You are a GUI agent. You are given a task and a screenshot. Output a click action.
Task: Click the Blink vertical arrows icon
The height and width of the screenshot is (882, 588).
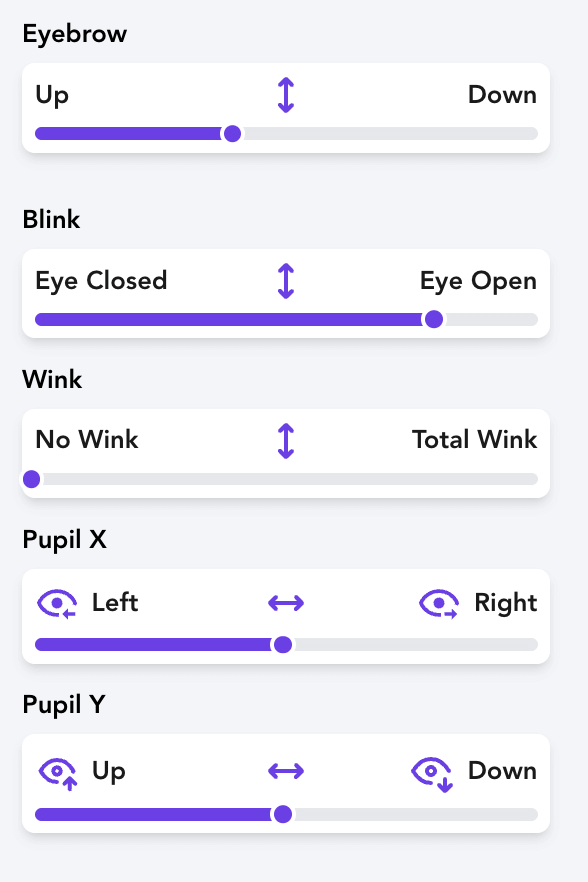point(286,281)
